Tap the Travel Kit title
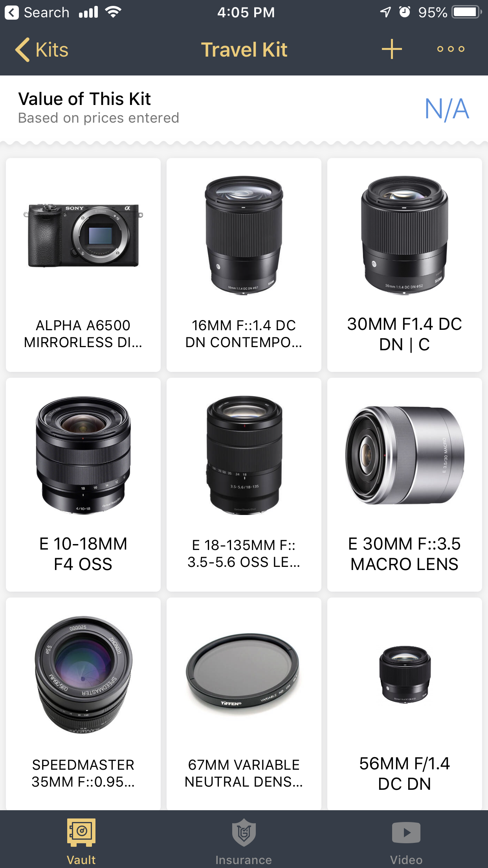The width and height of the screenshot is (488, 868). pyautogui.click(x=244, y=50)
